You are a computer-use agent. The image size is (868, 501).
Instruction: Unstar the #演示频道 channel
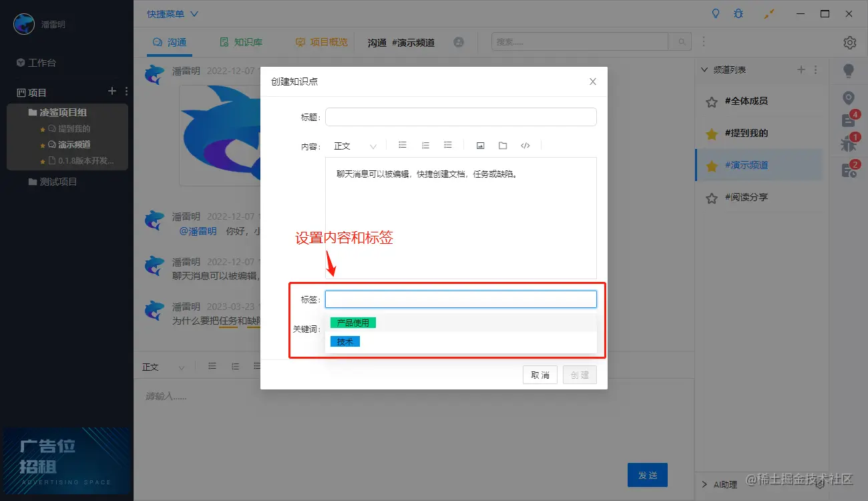click(711, 166)
